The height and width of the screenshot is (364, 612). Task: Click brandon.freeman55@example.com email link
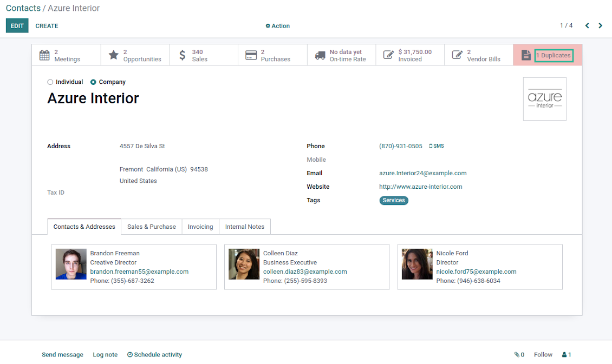(x=139, y=272)
